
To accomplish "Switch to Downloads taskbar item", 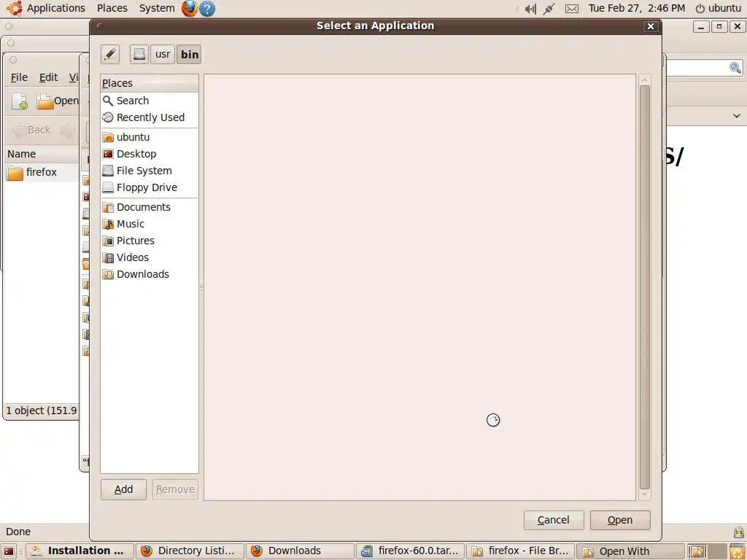I will pos(300,551).
